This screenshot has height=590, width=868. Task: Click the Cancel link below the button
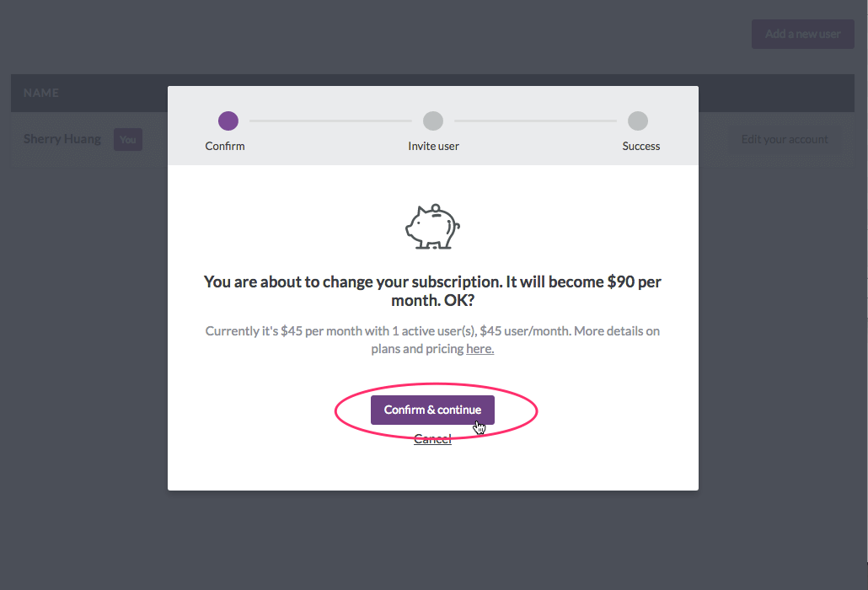coord(432,439)
